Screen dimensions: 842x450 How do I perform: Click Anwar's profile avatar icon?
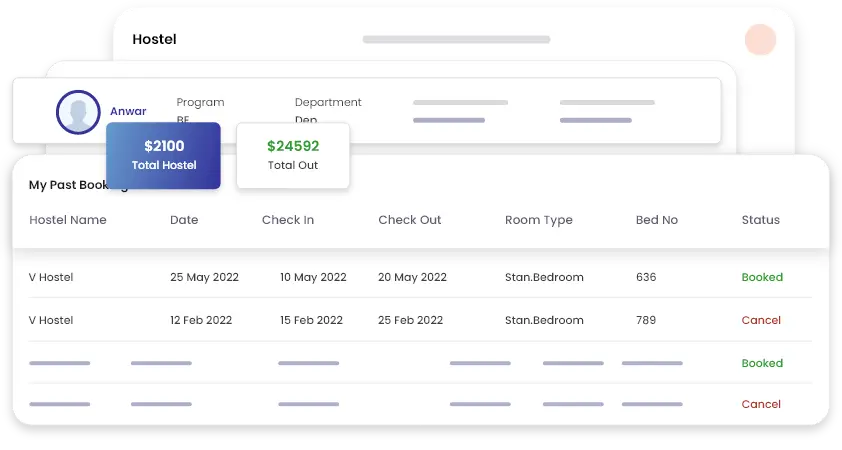pyautogui.click(x=77, y=112)
